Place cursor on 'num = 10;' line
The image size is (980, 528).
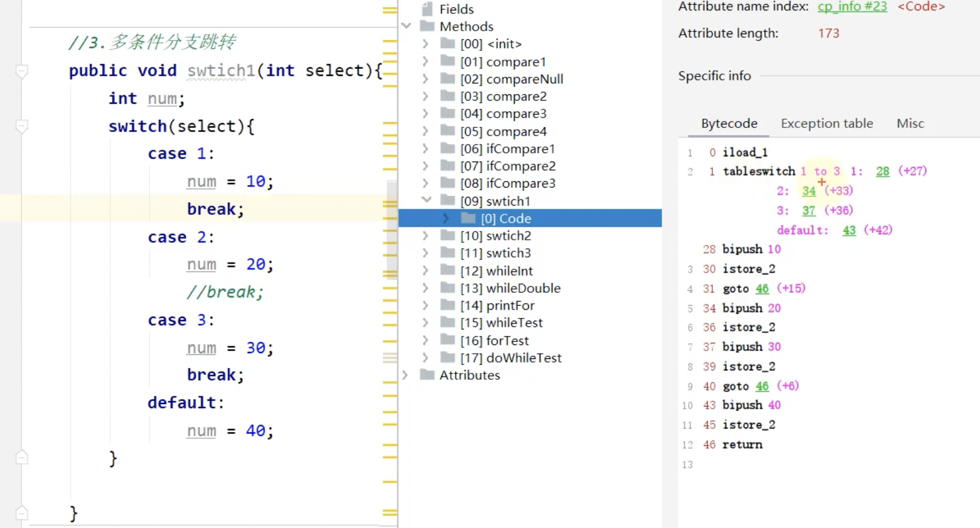[230, 182]
